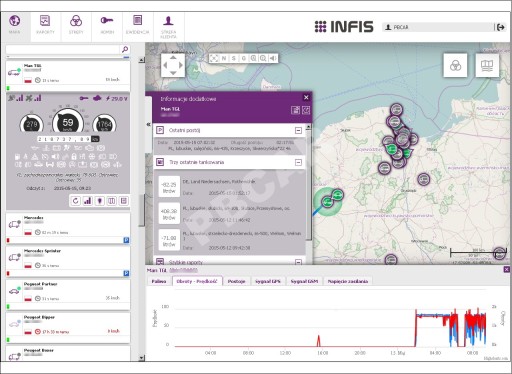
Task: Switch to the Napięcie zasilania tab
Action: pyautogui.click(x=348, y=281)
